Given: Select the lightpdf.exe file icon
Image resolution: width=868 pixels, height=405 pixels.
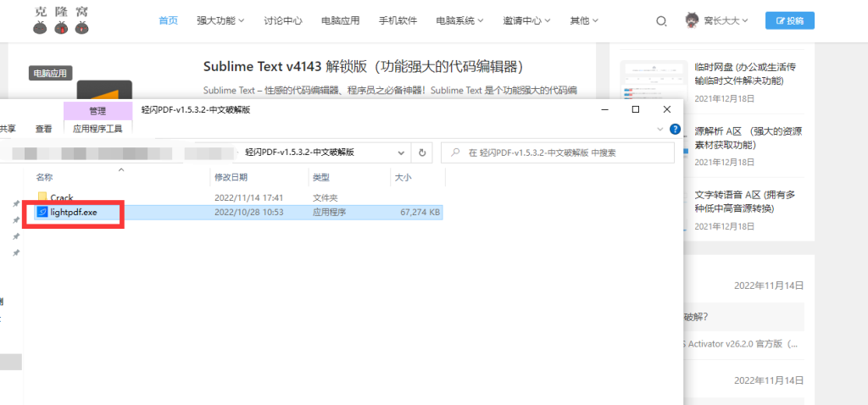Looking at the screenshot, I should point(42,212).
